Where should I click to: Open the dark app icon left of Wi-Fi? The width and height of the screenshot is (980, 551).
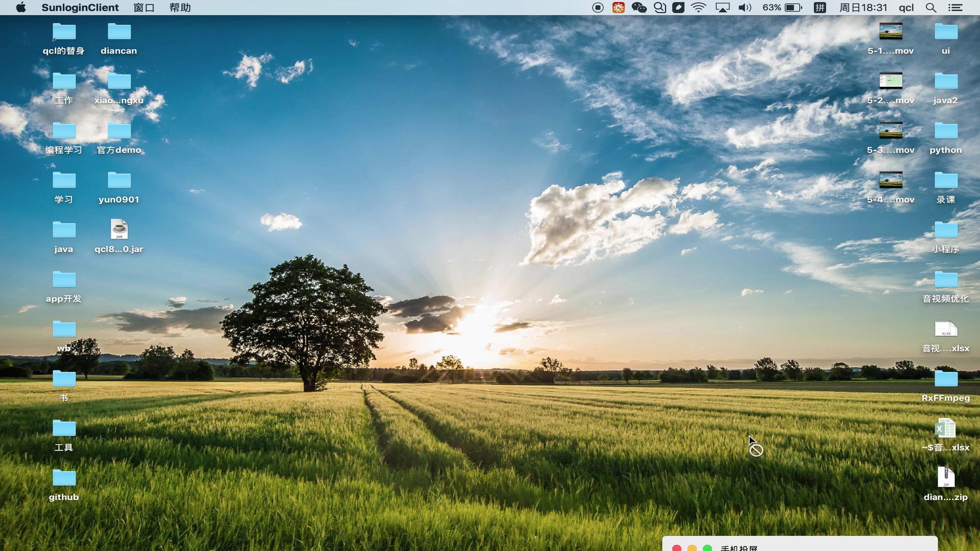(x=678, y=8)
